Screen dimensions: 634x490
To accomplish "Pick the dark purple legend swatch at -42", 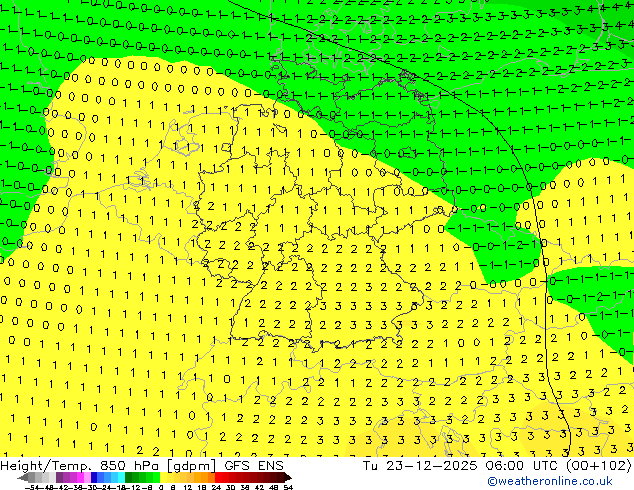I will tap(59, 477).
